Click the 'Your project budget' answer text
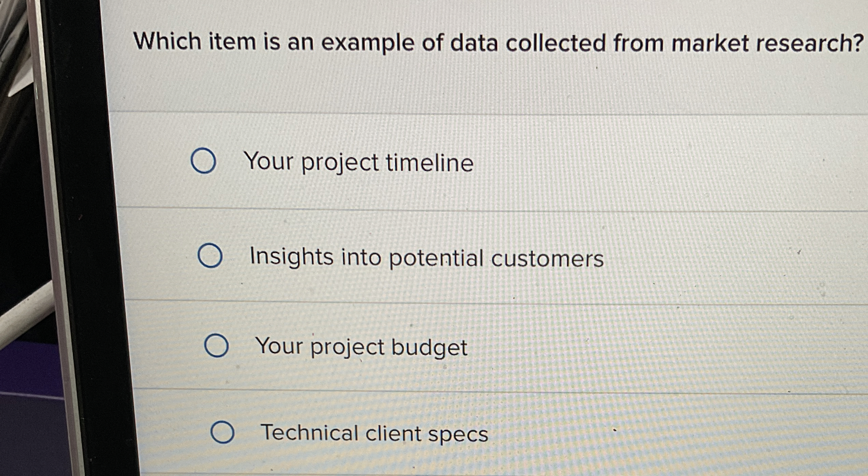868x476 pixels. point(361,347)
